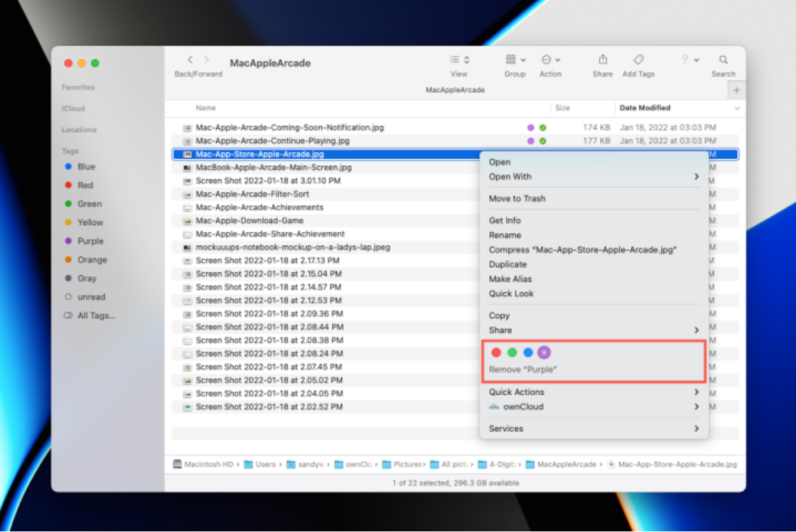This screenshot has width=796, height=532.
Task: Sort by the Size column header
Action: pos(563,108)
